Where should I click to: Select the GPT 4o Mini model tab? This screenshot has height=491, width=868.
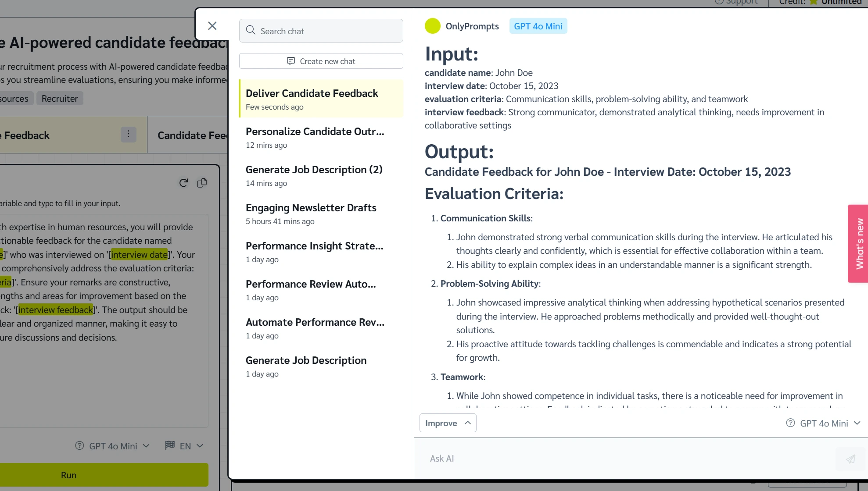coord(537,26)
